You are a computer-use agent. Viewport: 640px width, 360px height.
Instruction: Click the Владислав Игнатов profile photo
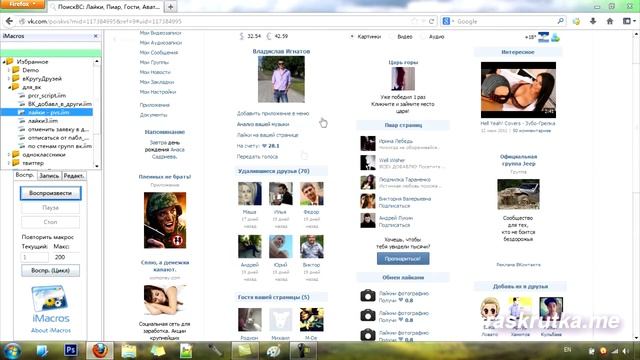[281, 79]
